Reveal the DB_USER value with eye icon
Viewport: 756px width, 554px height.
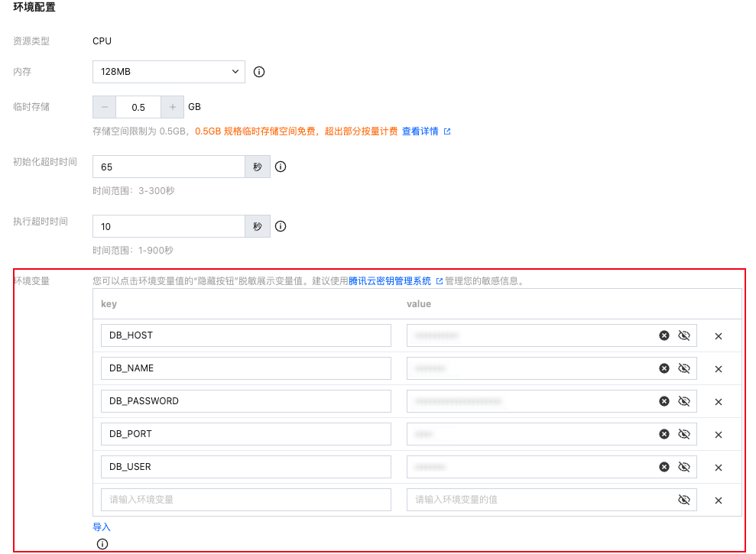coord(683,467)
